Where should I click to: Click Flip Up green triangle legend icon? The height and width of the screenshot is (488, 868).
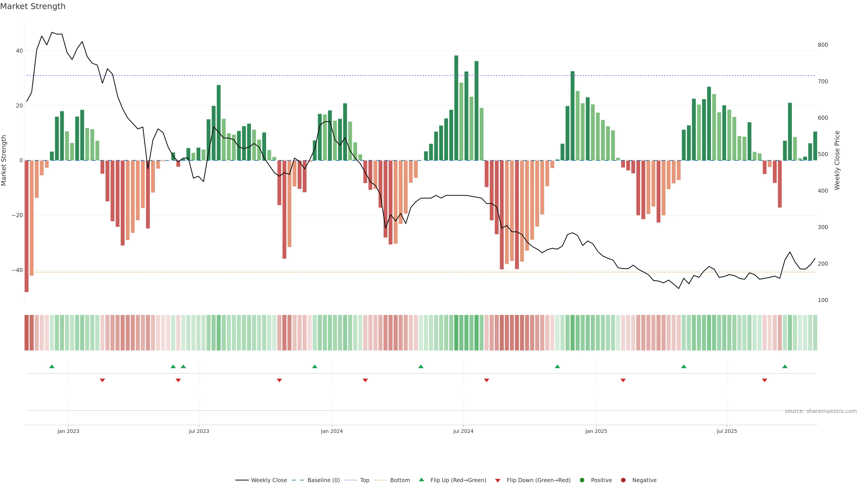(x=421, y=480)
